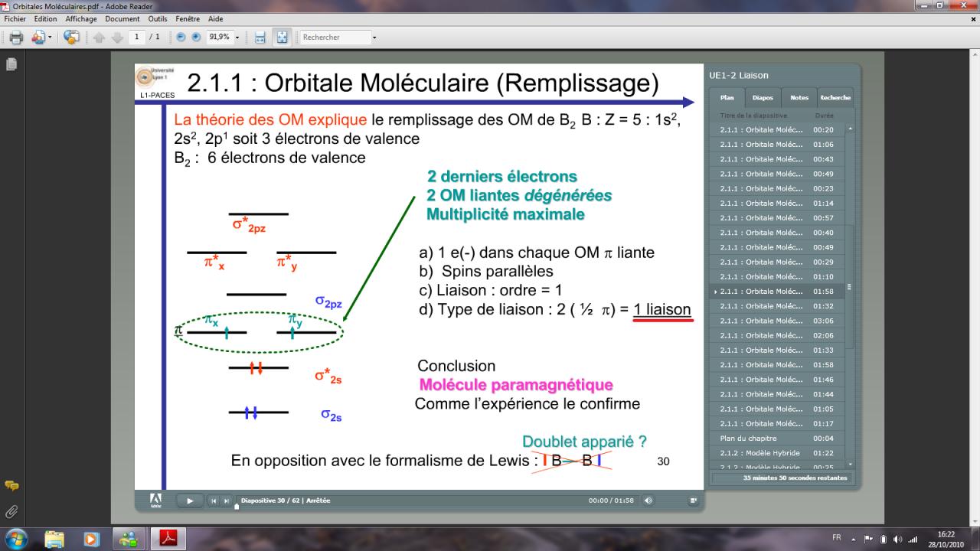Switch to the Plan tab

click(727, 98)
